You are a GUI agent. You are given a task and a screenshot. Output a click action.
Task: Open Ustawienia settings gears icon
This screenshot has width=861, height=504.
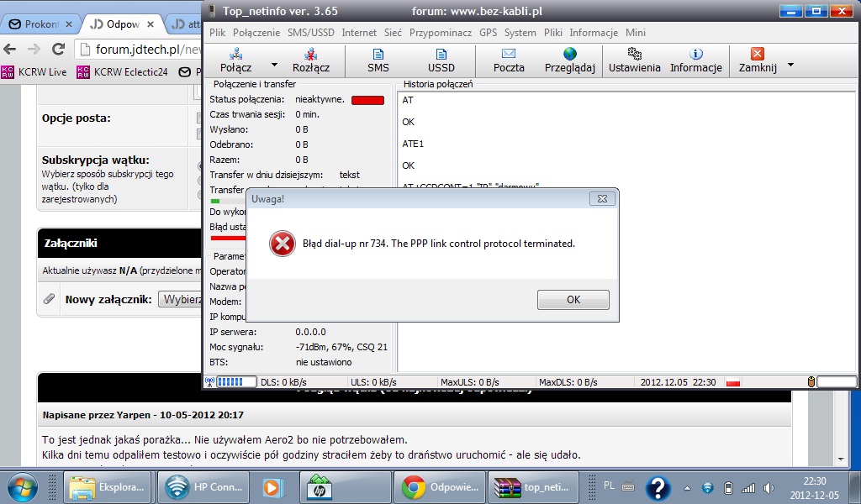pyautogui.click(x=635, y=55)
